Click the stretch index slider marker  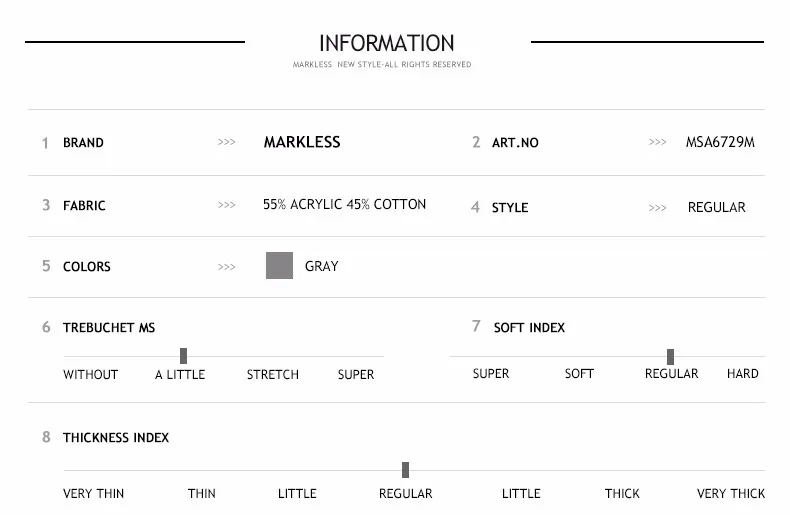pos(183,356)
